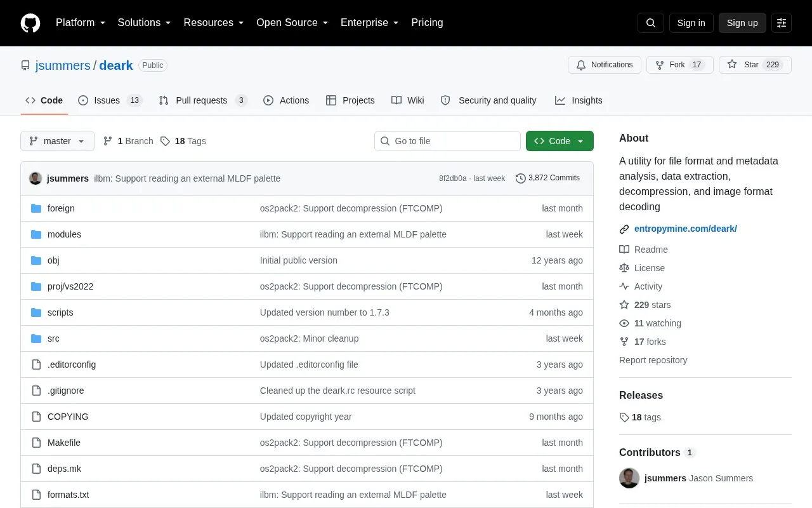Click the Sign in button
812x508 pixels.
click(x=691, y=23)
